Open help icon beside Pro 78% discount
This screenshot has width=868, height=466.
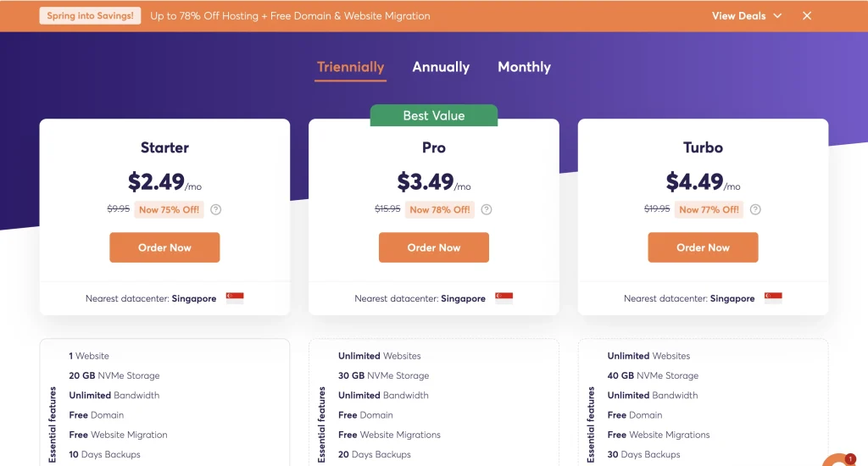(486, 210)
